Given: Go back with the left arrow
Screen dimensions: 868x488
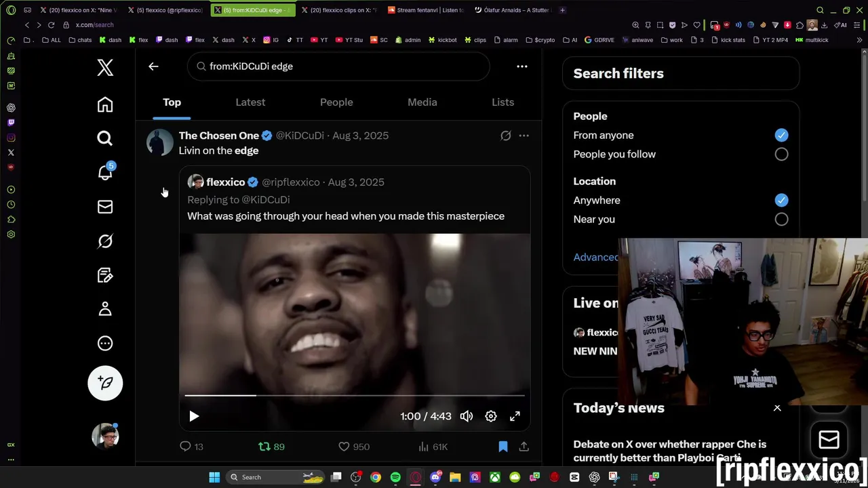Looking at the screenshot, I should (x=153, y=66).
